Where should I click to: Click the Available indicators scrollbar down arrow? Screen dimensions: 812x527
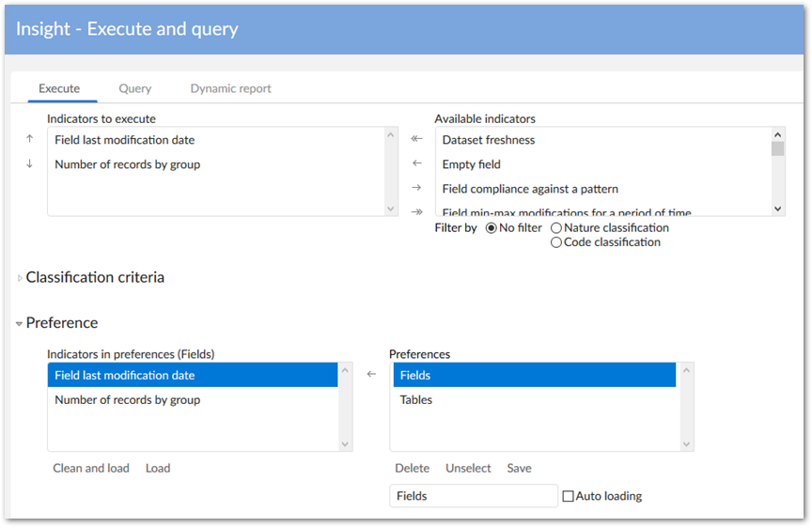(777, 209)
